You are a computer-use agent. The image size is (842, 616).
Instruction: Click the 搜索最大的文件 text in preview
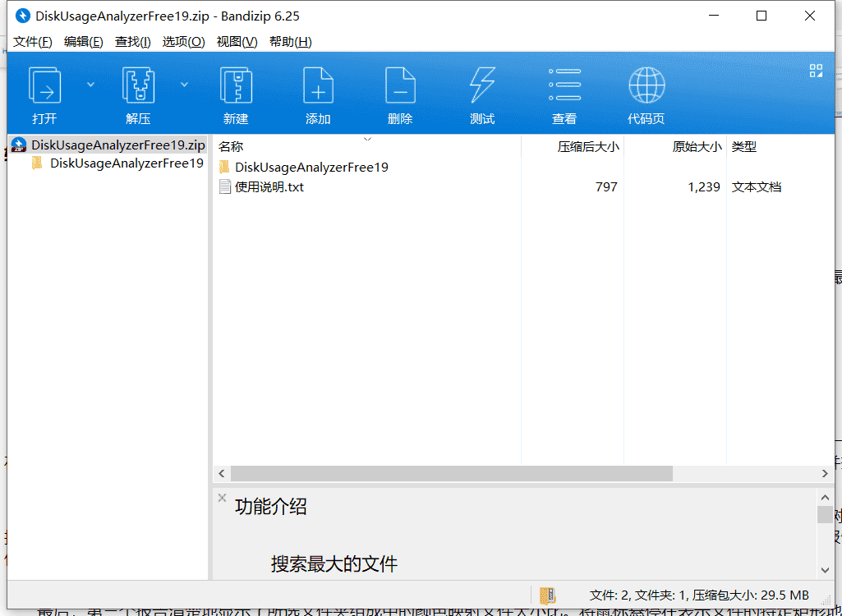(x=334, y=564)
